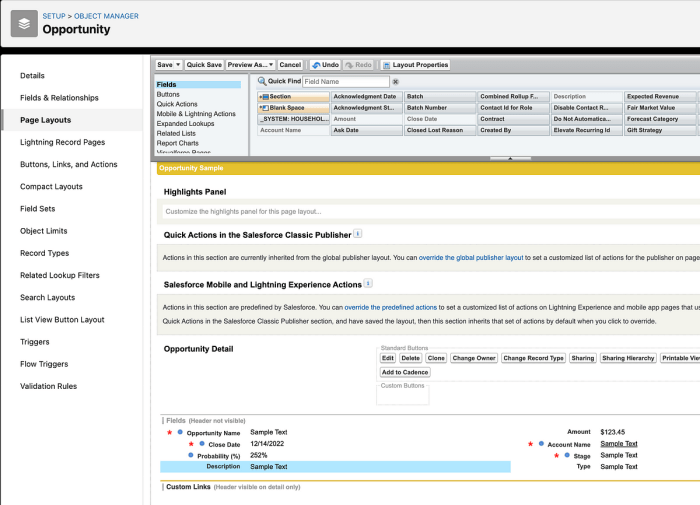Select the Forecast Category palette field

[660, 119]
